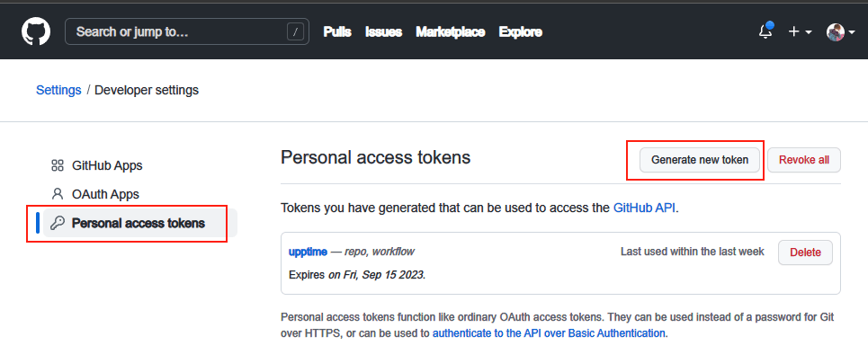Click the GitHub Apps grid icon

point(58,165)
